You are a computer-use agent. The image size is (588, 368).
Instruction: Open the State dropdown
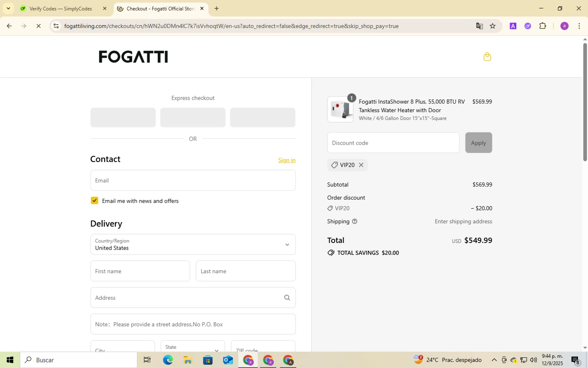pyautogui.click(x=193, y=347)
